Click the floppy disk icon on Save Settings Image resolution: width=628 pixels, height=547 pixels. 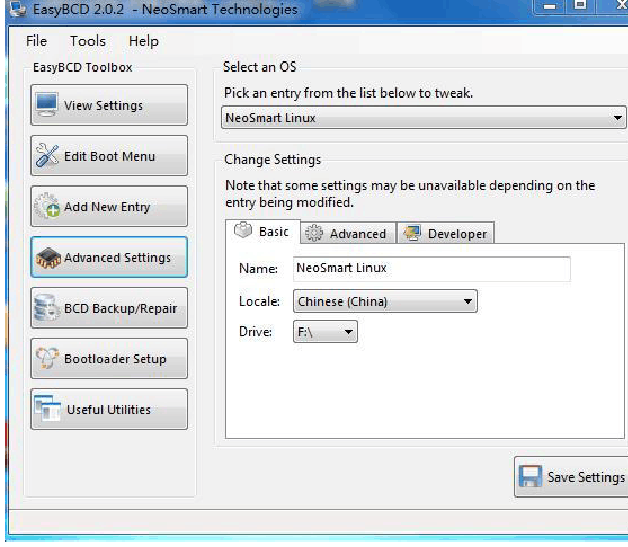click(x=530, y=476)
